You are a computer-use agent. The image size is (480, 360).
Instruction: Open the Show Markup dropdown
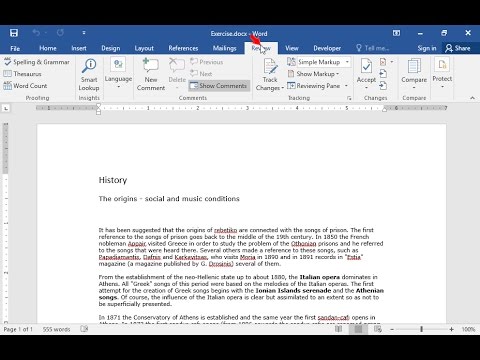[314, 74]
